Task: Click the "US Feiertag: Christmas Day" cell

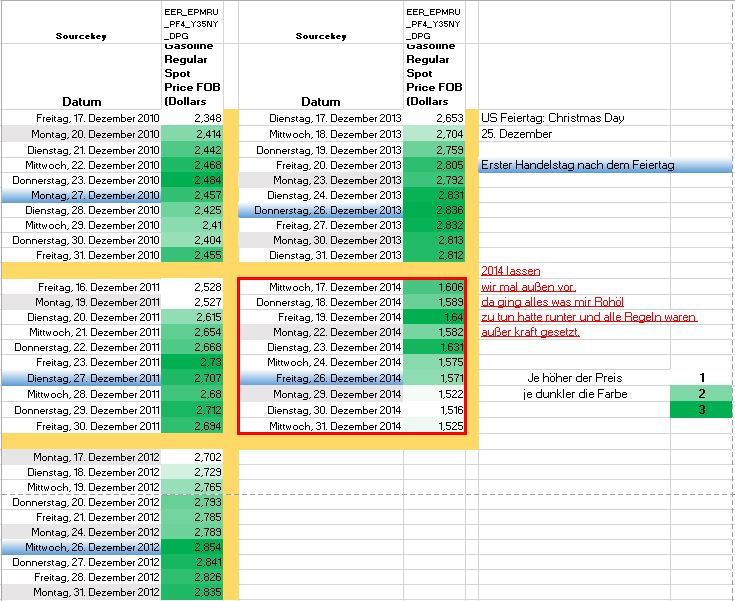Action: 552,118
